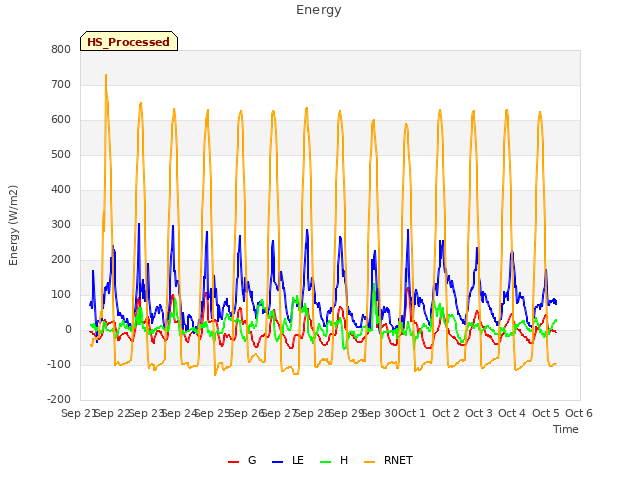
Task: Toggle the LE series in legend
Action: click(288, 460)
